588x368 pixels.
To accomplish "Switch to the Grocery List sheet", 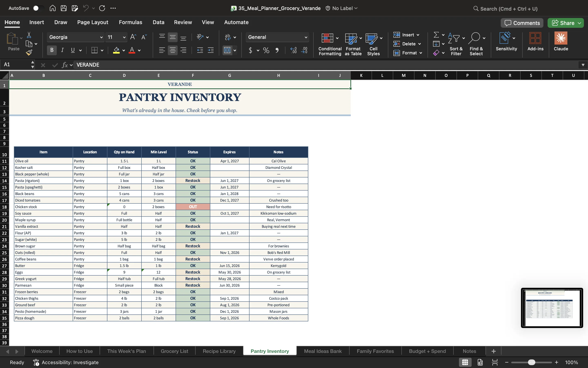I will coord(174,351).
